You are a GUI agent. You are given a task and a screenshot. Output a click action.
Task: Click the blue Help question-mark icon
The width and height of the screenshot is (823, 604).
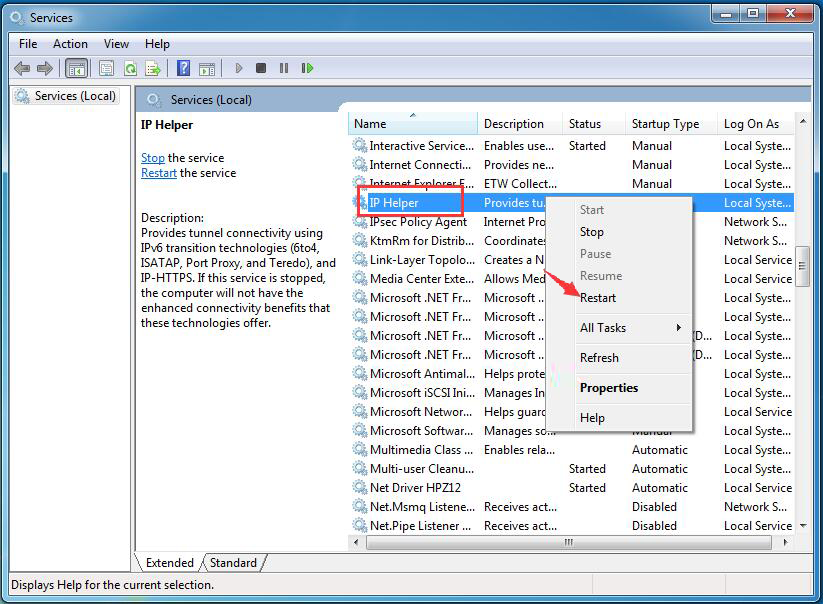coord(183,68)
